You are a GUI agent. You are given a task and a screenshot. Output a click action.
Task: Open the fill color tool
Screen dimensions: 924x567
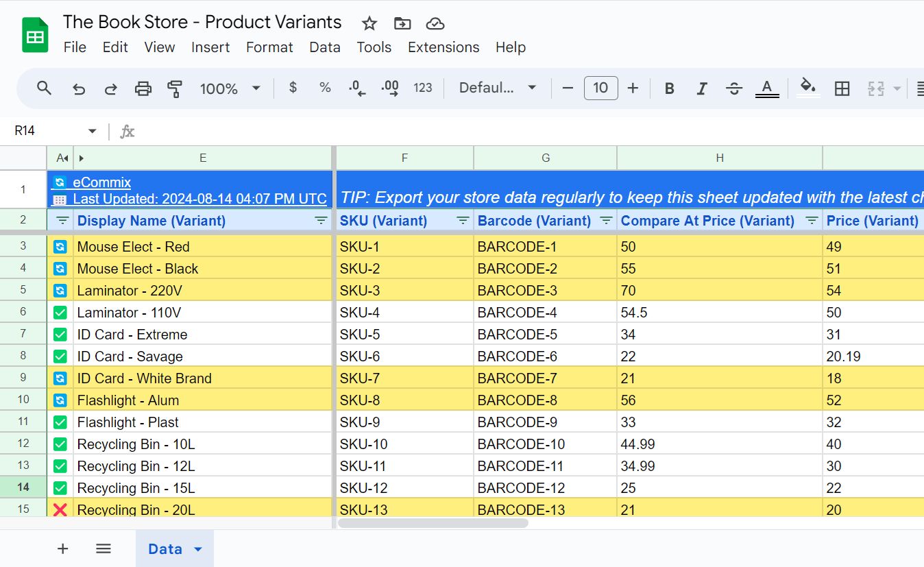(808, 88)
